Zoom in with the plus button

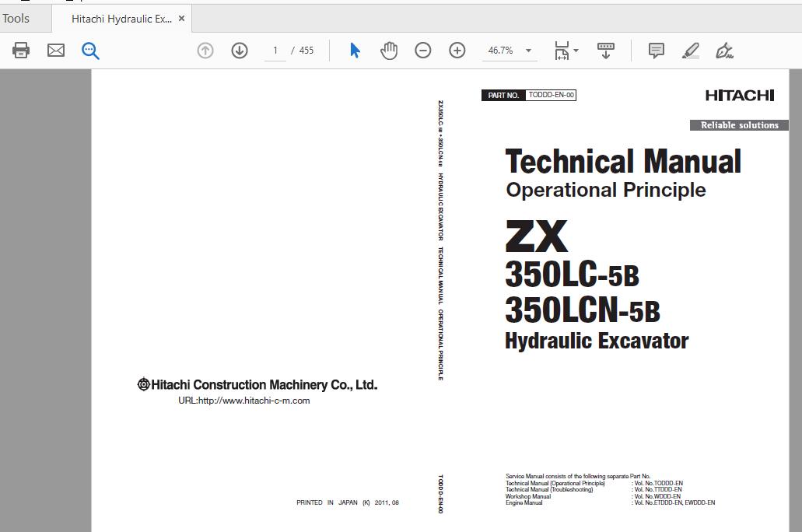click(x=457, y=50)
